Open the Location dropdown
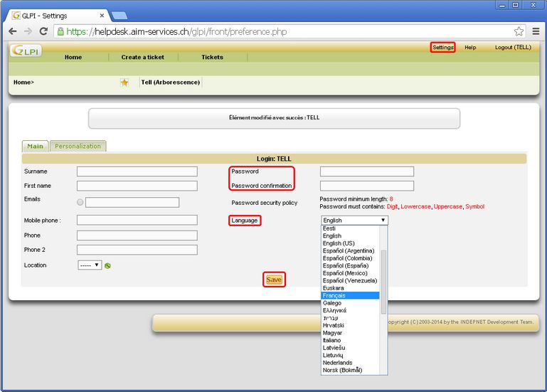 click(x=90, y=265)
